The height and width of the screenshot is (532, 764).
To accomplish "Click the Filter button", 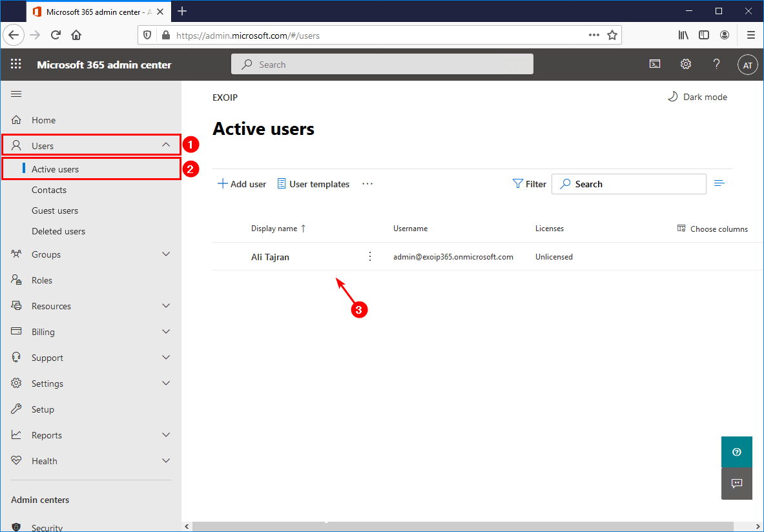I will coord(529,184).
